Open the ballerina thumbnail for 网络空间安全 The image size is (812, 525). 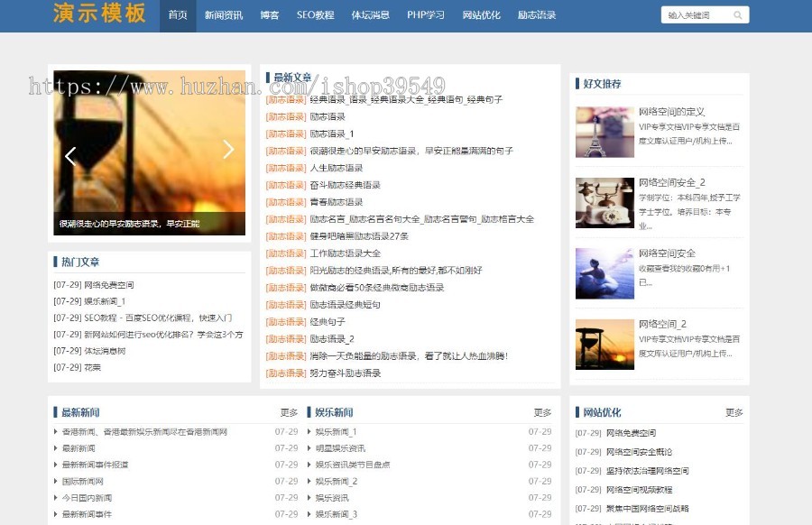pyautogui.click(x=604, y=273)
